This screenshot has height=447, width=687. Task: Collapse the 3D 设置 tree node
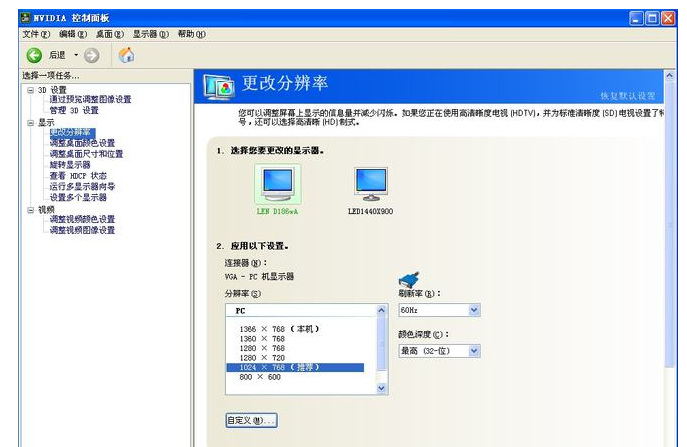[x=30, y=90]
